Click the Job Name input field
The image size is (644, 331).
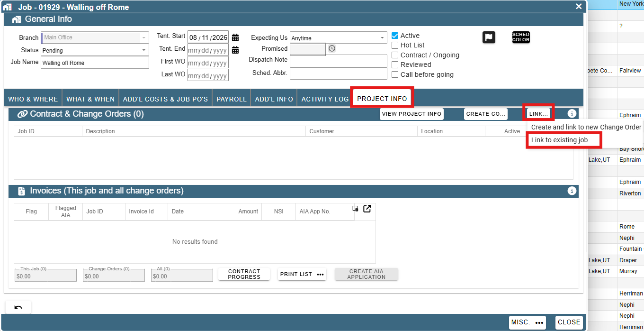point(95,63)
